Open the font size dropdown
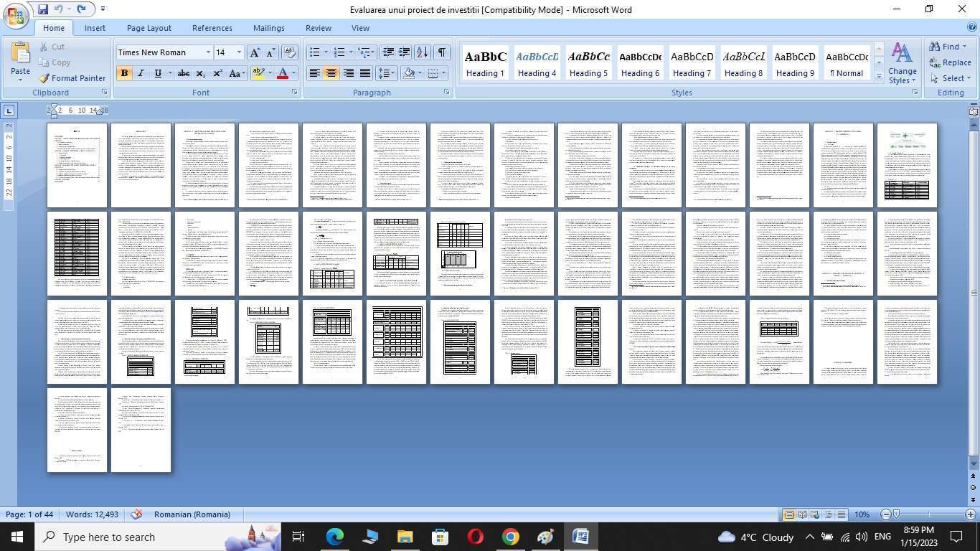This screenshot has width=980, height=551. 239,52
